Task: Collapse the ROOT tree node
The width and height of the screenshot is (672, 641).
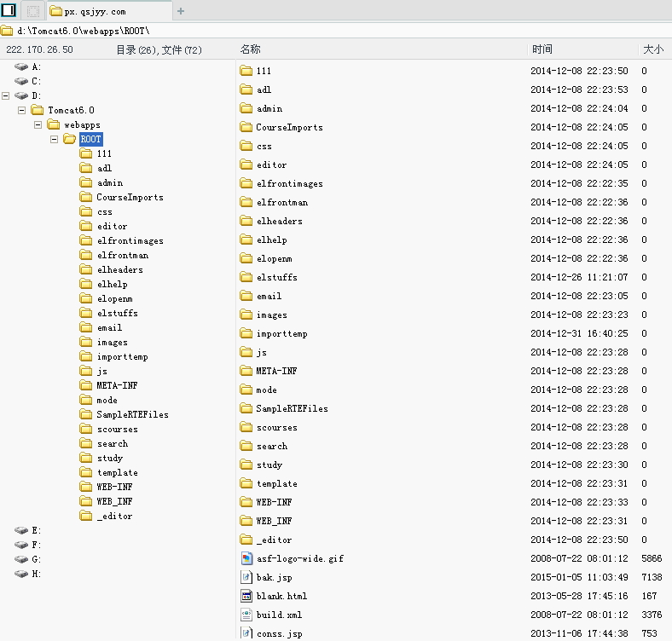Action: [54, 139]
